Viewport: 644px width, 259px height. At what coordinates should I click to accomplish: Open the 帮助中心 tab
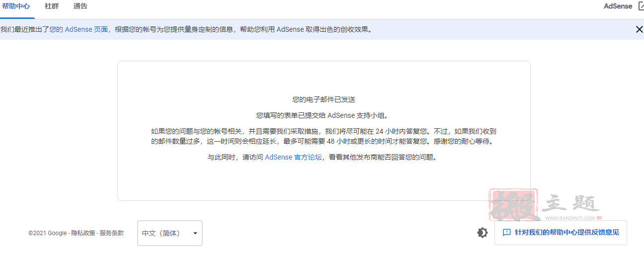click(x=16, y=6)
